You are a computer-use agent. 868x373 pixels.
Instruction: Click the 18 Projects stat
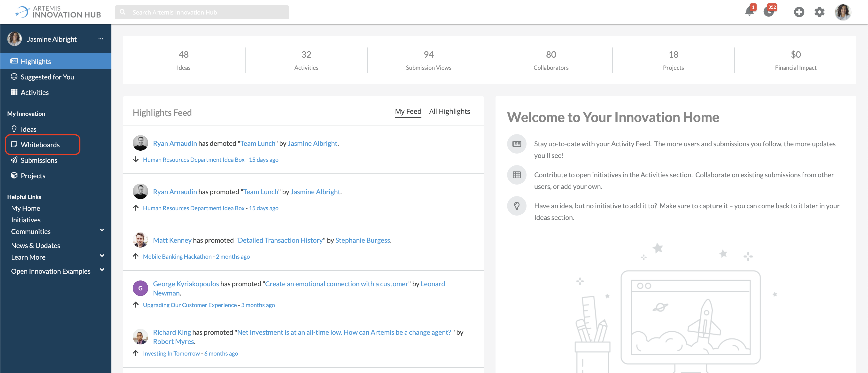point(673,60)
